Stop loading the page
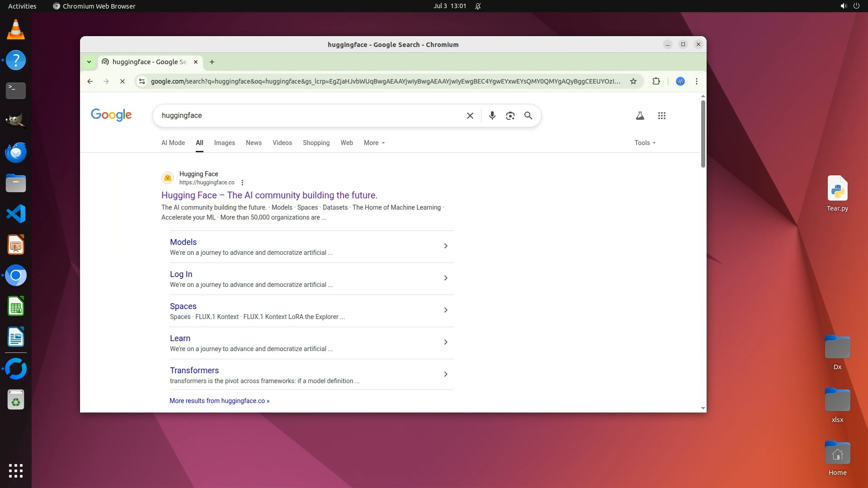Screen dimensions: 868x488 (122, 81)
